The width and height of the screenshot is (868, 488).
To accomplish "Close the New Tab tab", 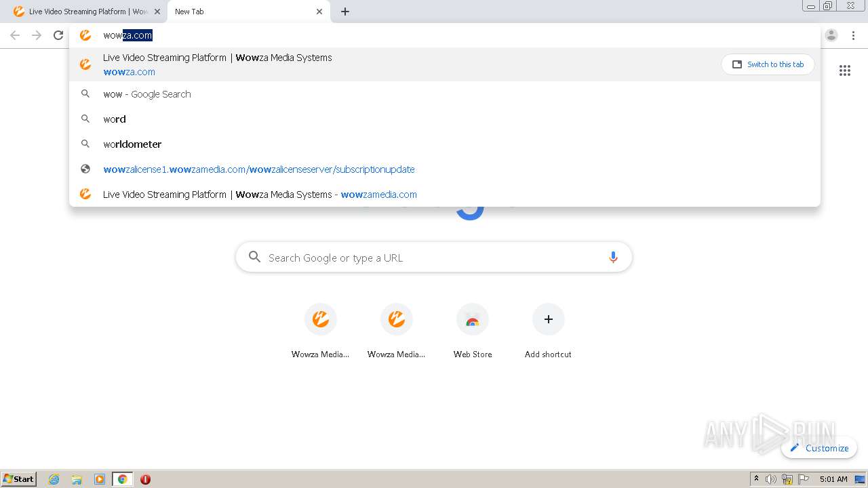I will point(319,12).
